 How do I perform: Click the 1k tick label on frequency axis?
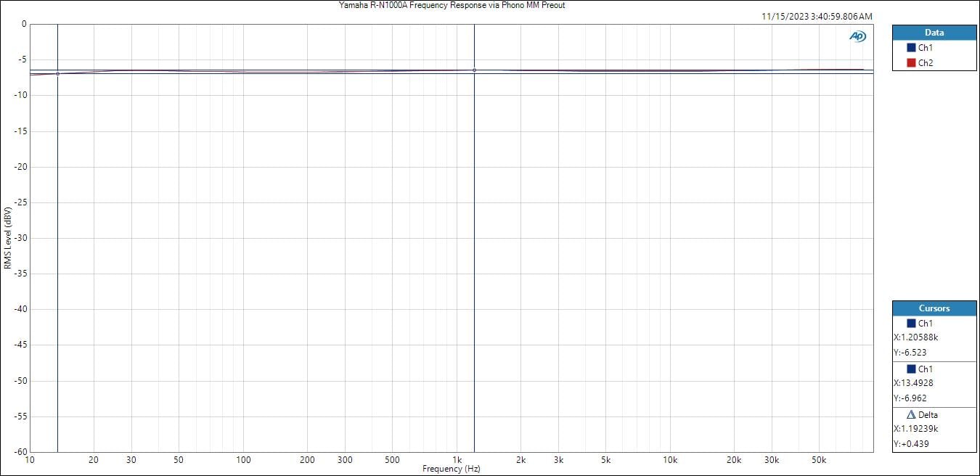click(457, 460)
